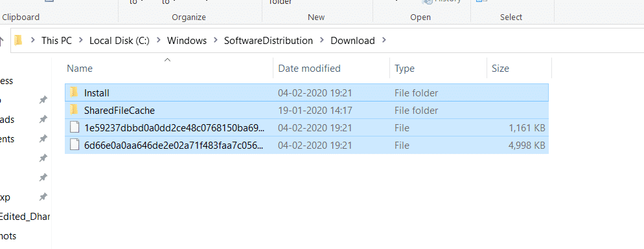Click the 4,998 KB size cell
Screen dimensions: 644x249
click(527, 146)
